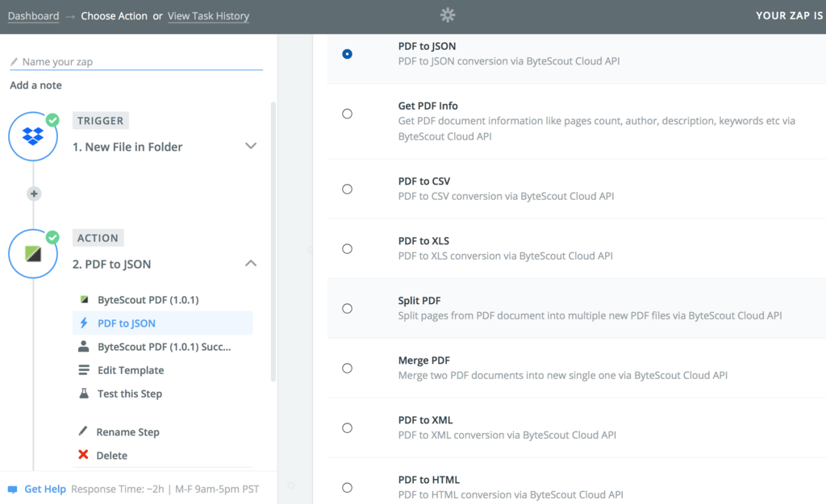Click the Zapier gear logo in header
The image size is (826, 504).
tap(448, 15)
